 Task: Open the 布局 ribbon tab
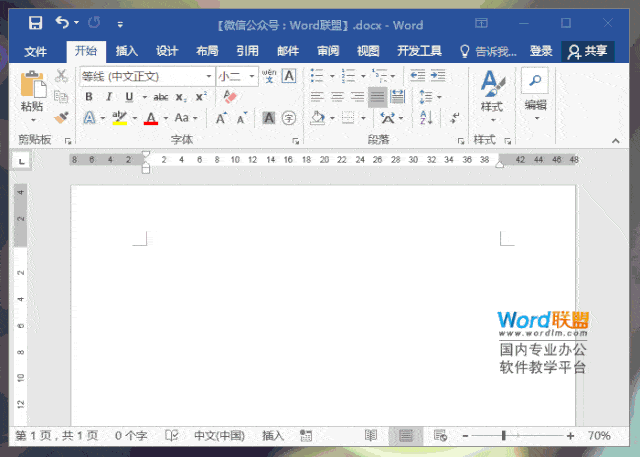click(207, 51)
